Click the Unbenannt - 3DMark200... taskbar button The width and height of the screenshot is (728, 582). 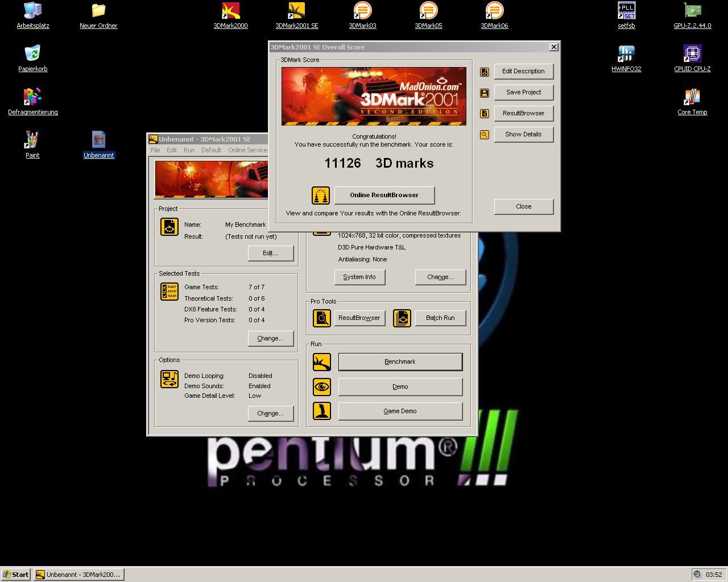(78, 575)
